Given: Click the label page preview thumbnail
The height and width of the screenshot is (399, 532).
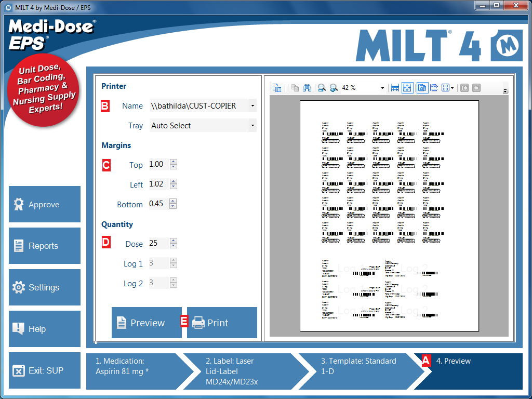Looking at the screenshot, I should point(389,216).
